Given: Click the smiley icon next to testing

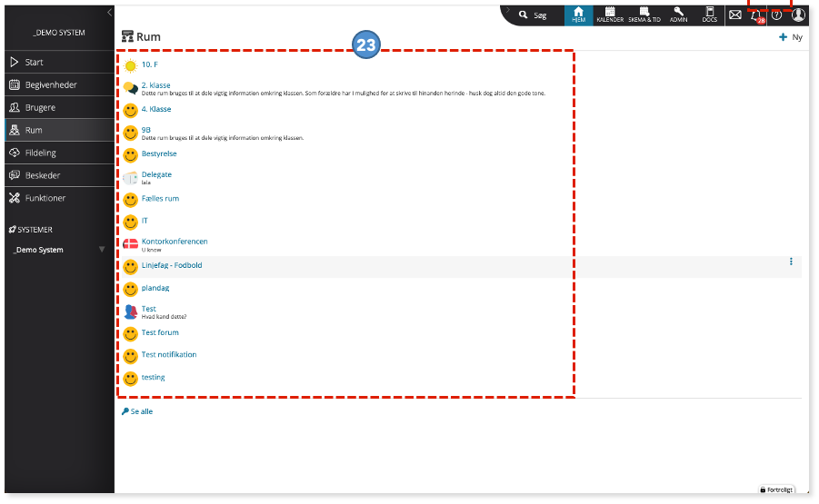Looking at the screenshot, I should (x=131, y=379).
